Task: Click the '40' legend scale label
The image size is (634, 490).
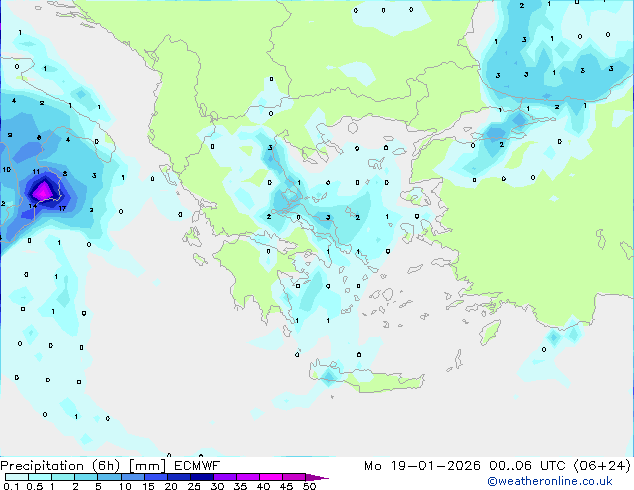Action: pos(264,486)
